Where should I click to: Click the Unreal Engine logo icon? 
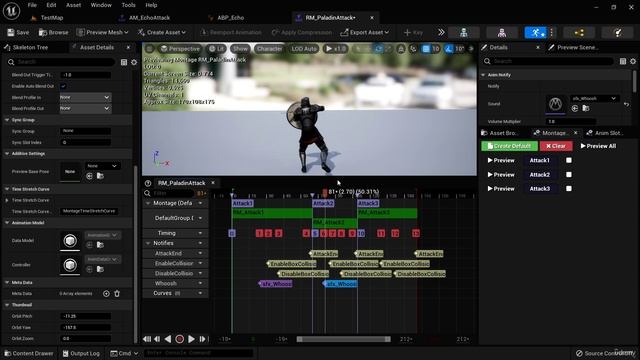[x=11, y=11]
